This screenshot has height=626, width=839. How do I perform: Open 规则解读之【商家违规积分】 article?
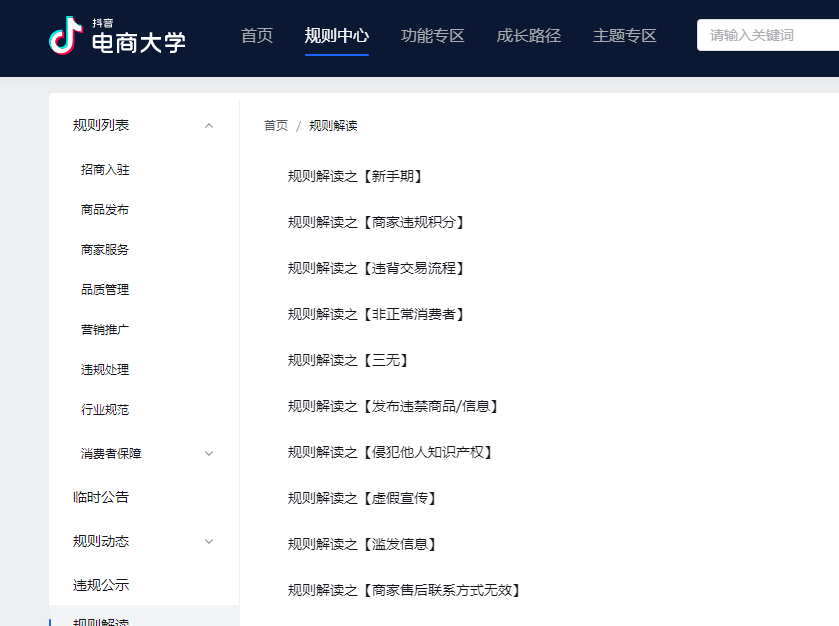(x=377, y=223)
